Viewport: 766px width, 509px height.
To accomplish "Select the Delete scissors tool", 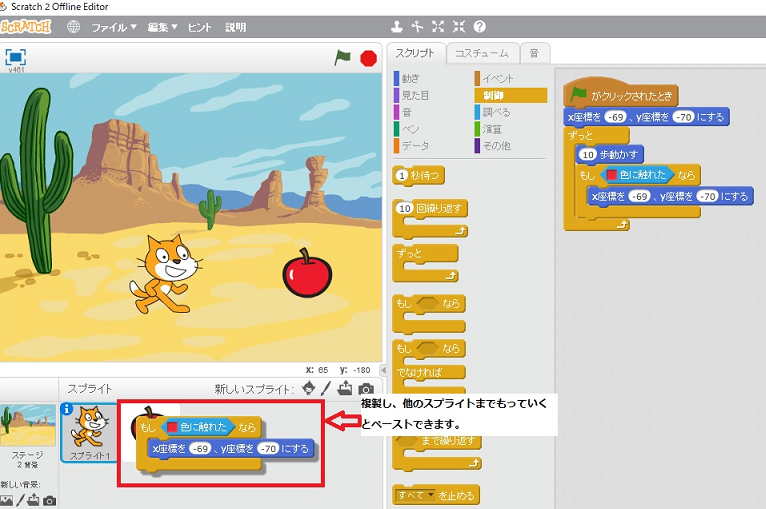I will (x=417, y=26).
